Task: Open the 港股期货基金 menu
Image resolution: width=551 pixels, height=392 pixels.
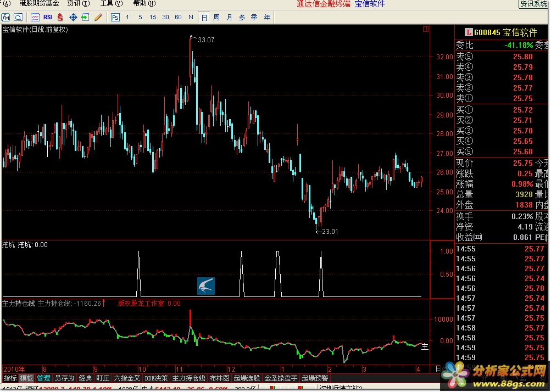Action: [x=39, y=3]
